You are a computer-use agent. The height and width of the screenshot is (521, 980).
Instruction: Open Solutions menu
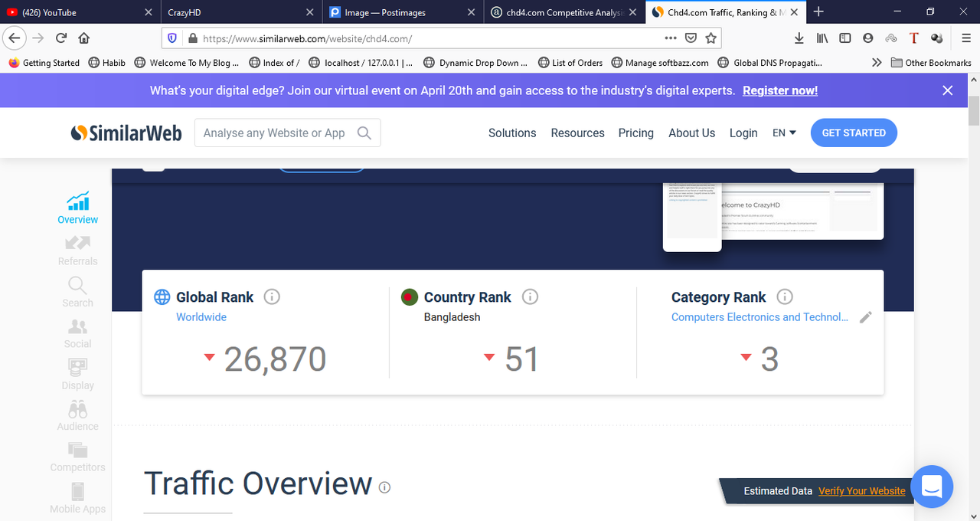tap(512, 133)
